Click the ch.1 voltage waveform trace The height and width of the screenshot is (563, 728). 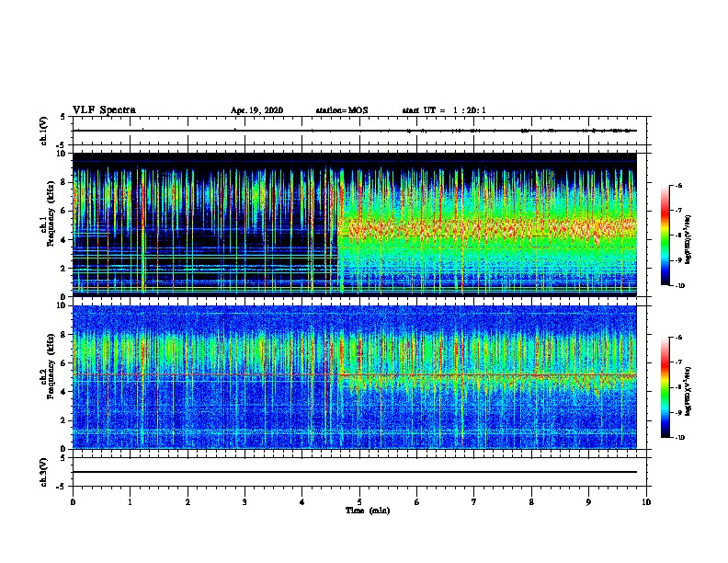click(354, 131)
